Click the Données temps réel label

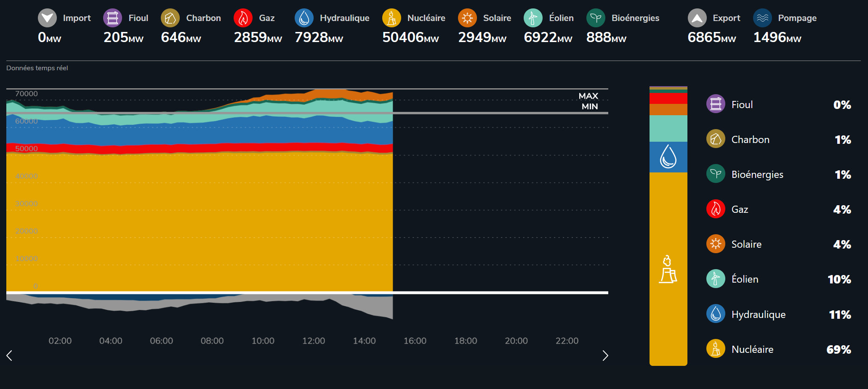click(37, 68)
